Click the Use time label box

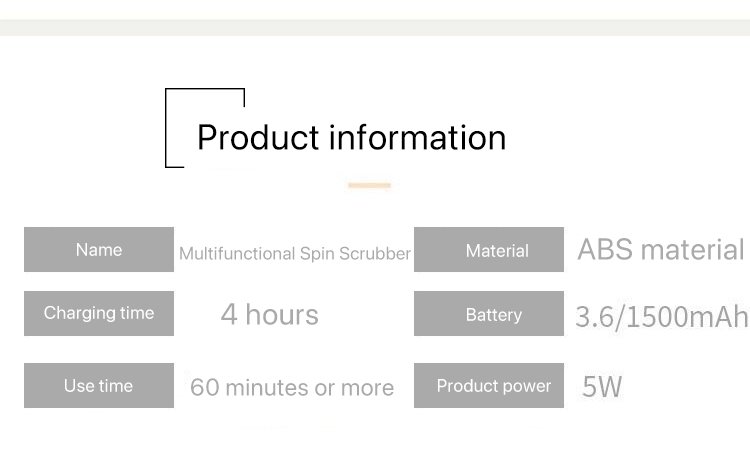pos(99,386)
